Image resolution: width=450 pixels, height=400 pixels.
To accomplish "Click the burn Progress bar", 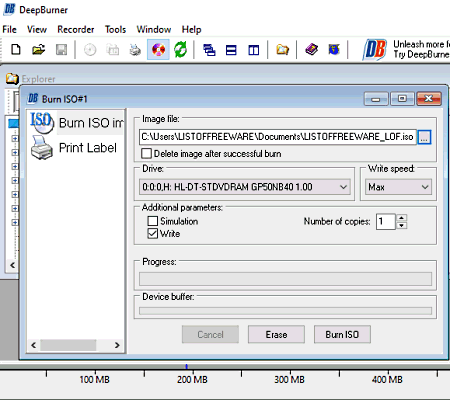I will click(285, 279).
